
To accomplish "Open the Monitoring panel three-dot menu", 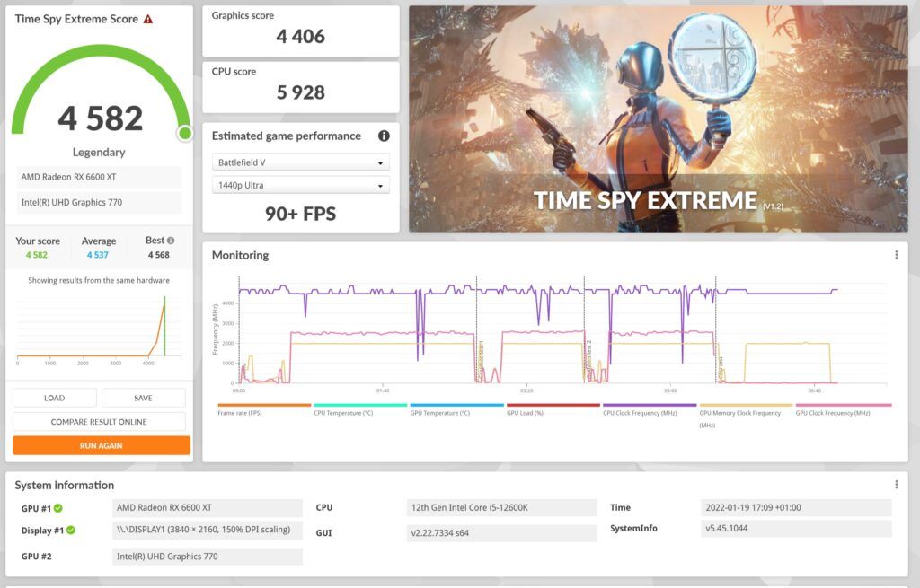I will point(896,254).
